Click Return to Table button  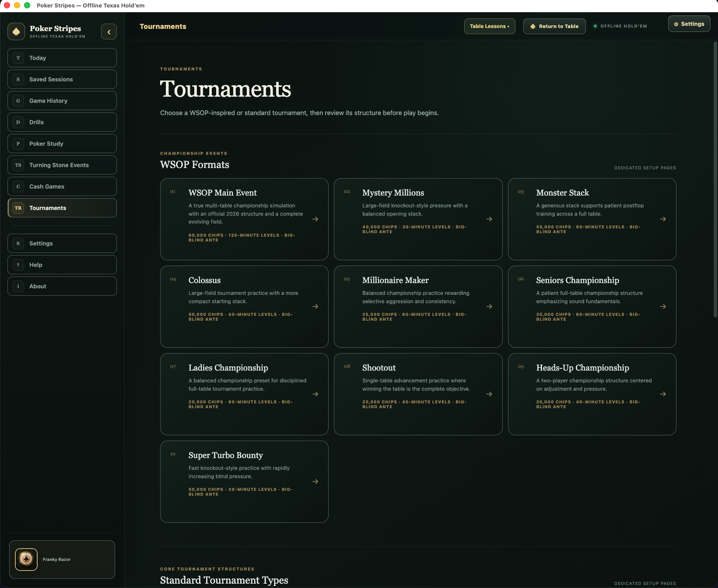point(554,26)
